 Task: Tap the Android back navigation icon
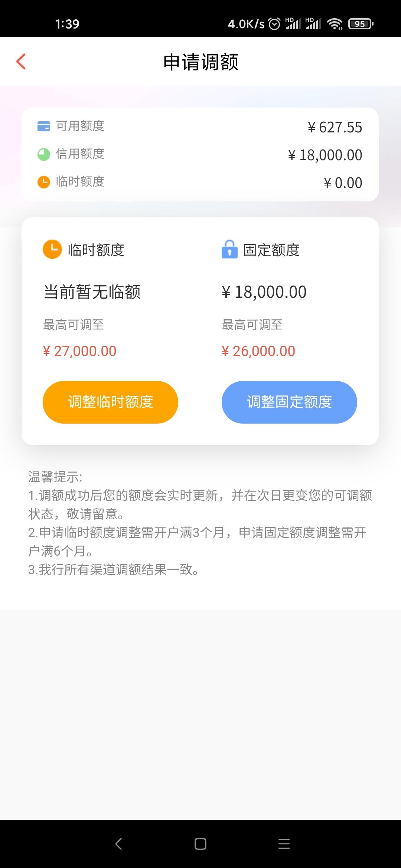point(118,844)
